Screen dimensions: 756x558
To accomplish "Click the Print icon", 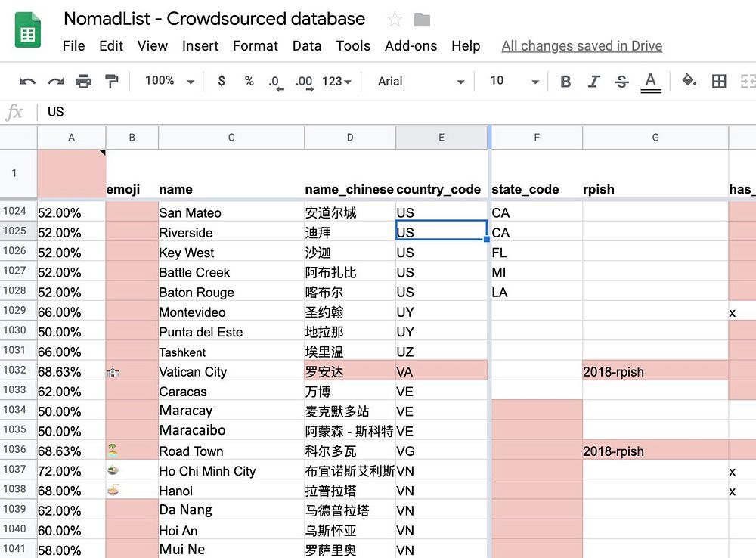I will pyautogui.click(x=83, y=82).
